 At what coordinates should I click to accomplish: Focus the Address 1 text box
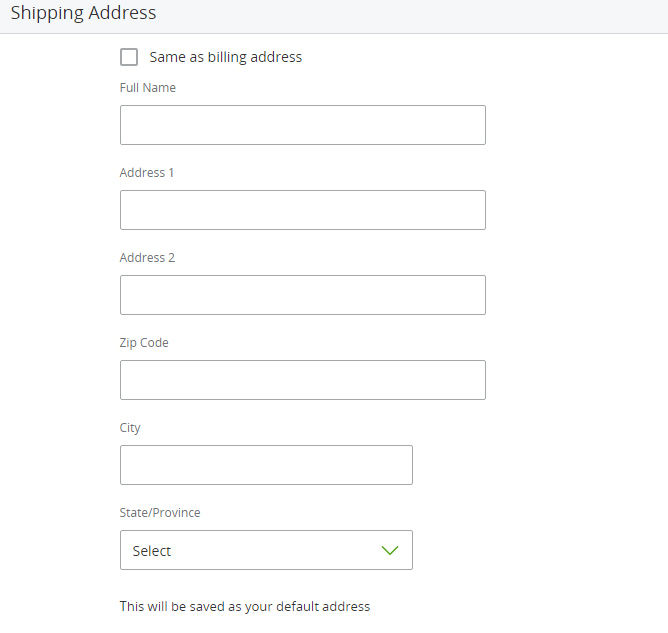click(302, 210)
